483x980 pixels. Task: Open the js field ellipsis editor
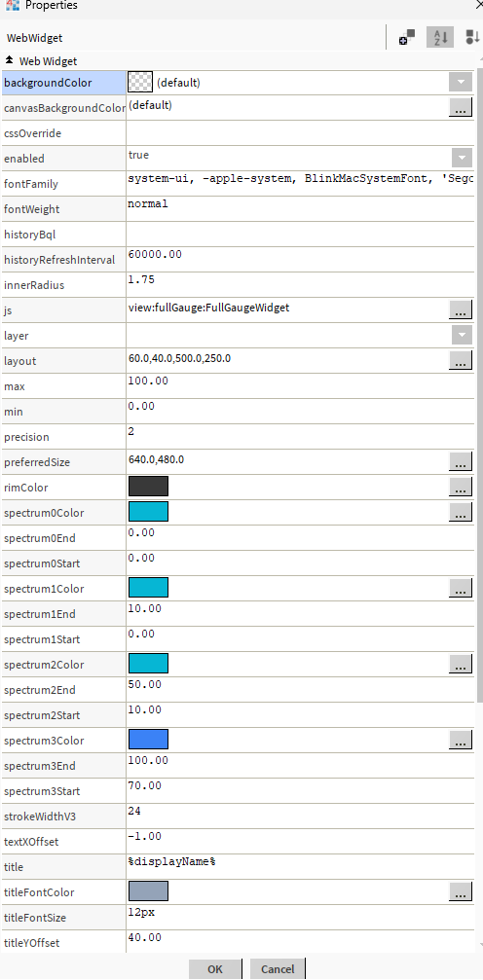point(460,309)
